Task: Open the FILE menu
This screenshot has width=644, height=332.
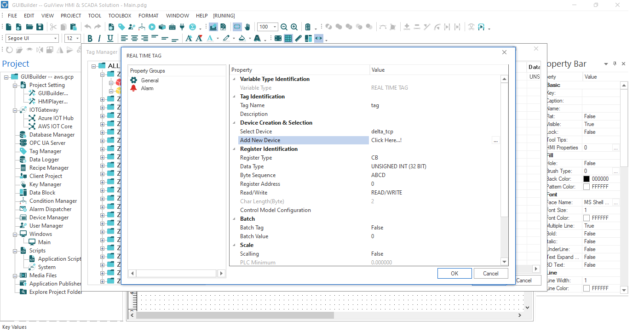Action: (12, 16)
